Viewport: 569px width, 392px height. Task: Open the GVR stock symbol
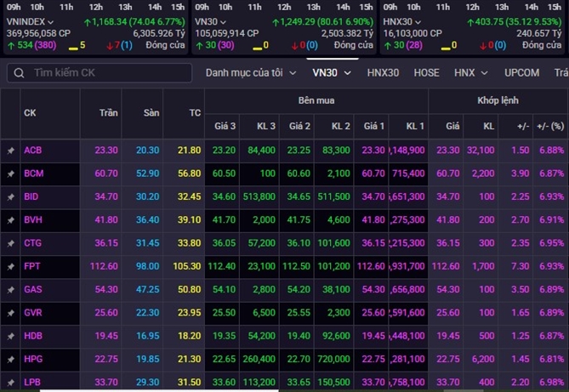(33, 313)
